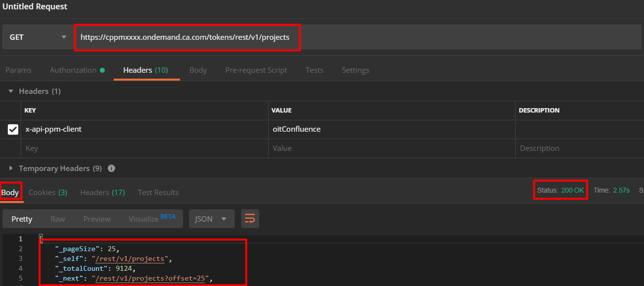Click the VALUE column header
Viewport: 644px width, 286px height.
coord(281,111)
